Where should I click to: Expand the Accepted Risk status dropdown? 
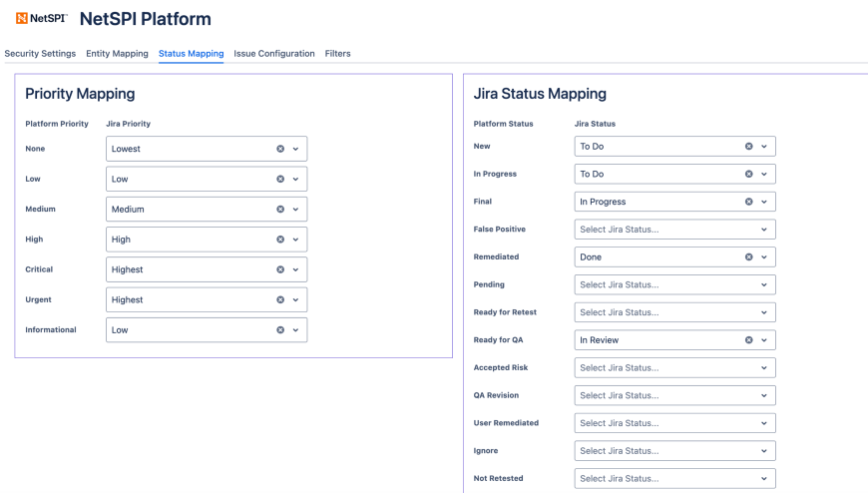(764, 368)
